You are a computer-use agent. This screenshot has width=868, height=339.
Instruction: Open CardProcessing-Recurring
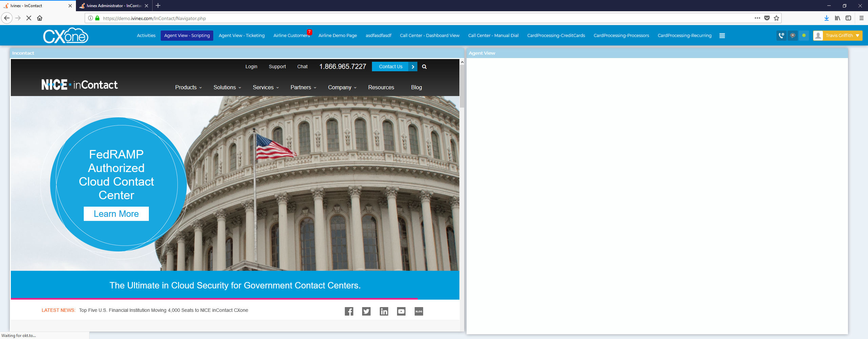tap(685, 35)
